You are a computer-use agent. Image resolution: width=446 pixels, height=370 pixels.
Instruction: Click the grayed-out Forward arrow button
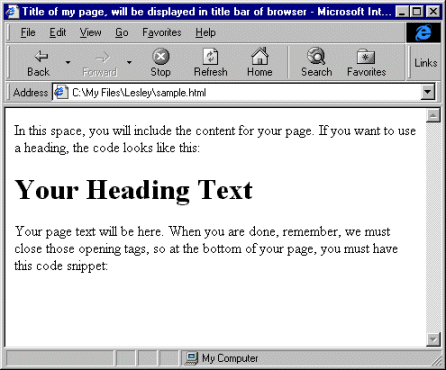coord(99,63)
